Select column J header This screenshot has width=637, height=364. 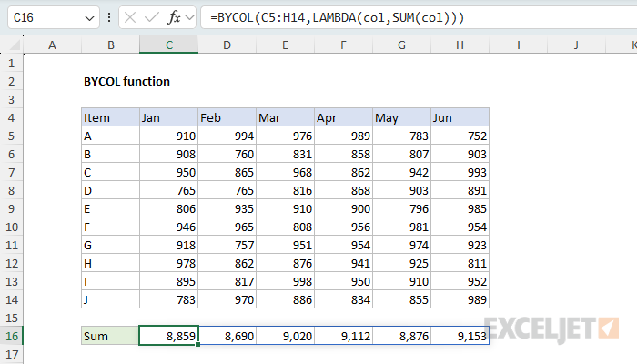click(x=576, y=45)
